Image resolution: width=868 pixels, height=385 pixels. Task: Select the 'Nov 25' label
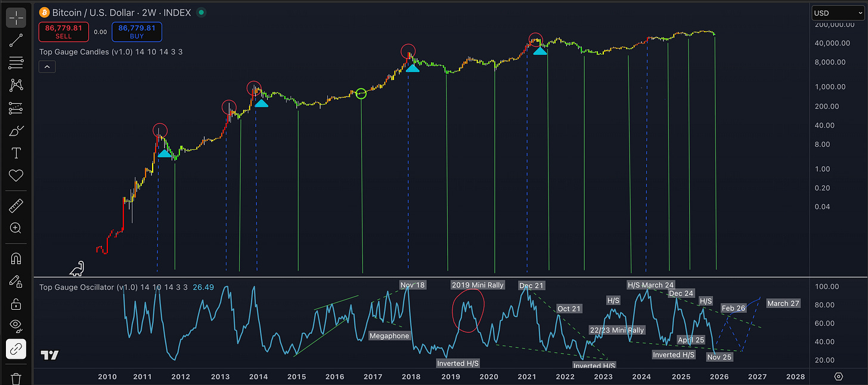[719, 357]
